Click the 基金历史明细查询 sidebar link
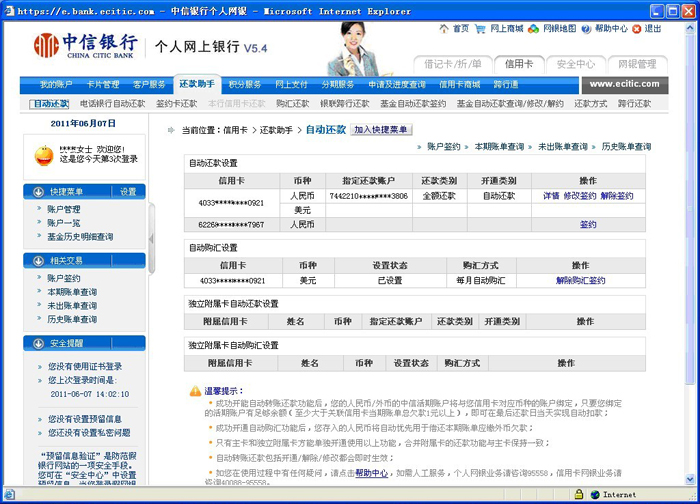Screen dimensions: 700x504 (80, 237)
